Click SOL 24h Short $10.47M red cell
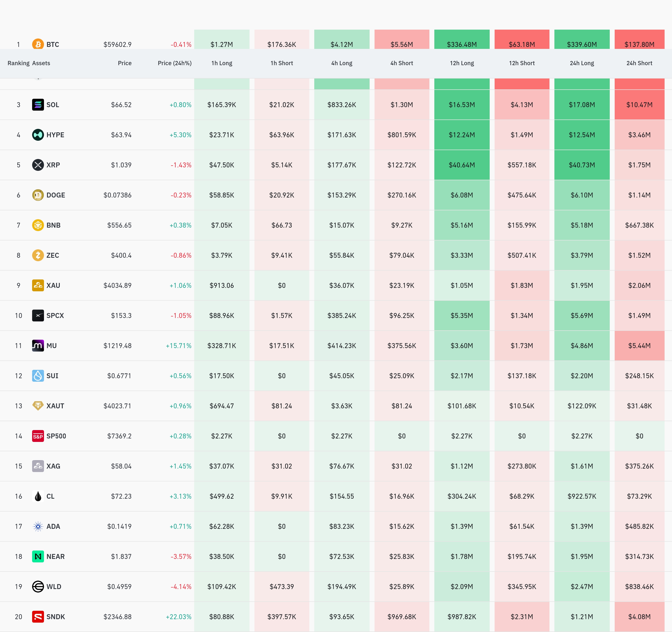Image resolution: width=672 pixels, height=632 pixels. pyautogui.click(x=639, y=105)
